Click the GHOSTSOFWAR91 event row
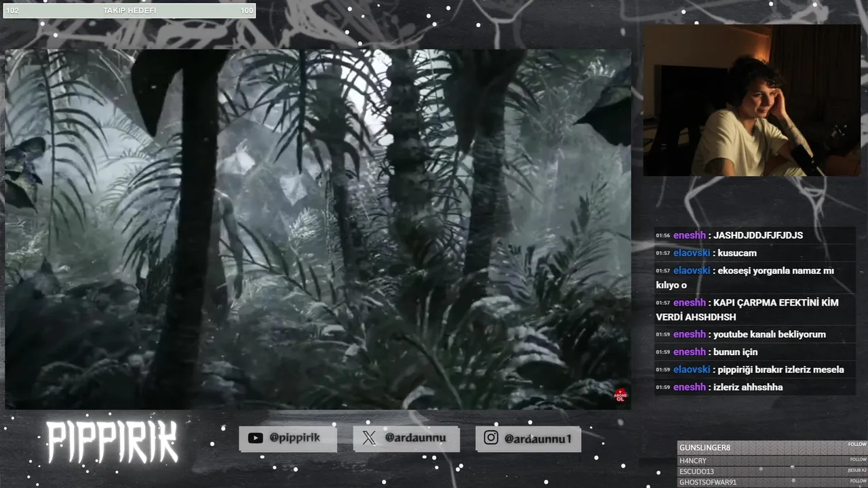The width and height of the screenshot is (868, 488). [772, 482]
